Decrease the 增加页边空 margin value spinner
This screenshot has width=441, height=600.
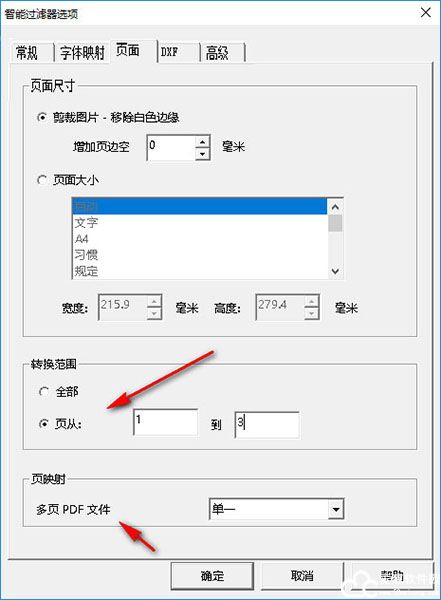[202, 154]
